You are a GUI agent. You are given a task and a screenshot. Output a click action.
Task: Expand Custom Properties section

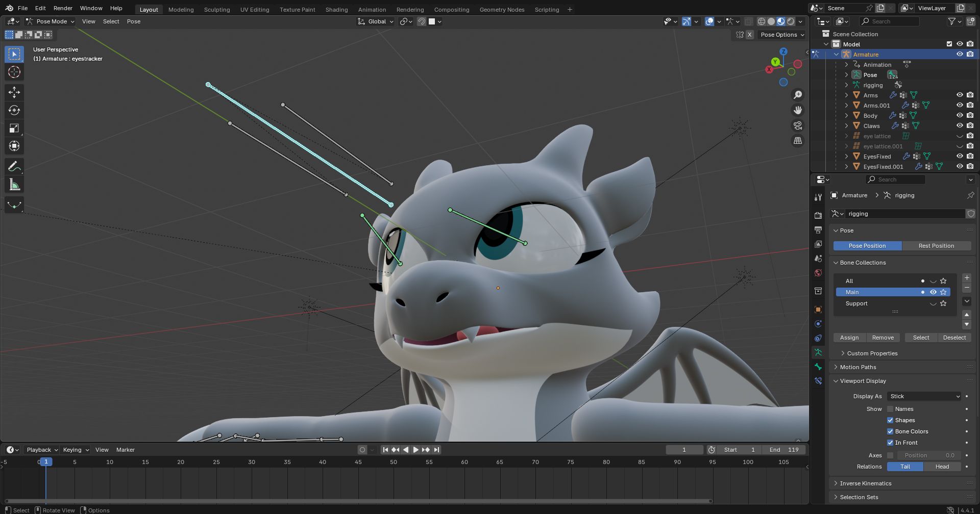[872, 353]
